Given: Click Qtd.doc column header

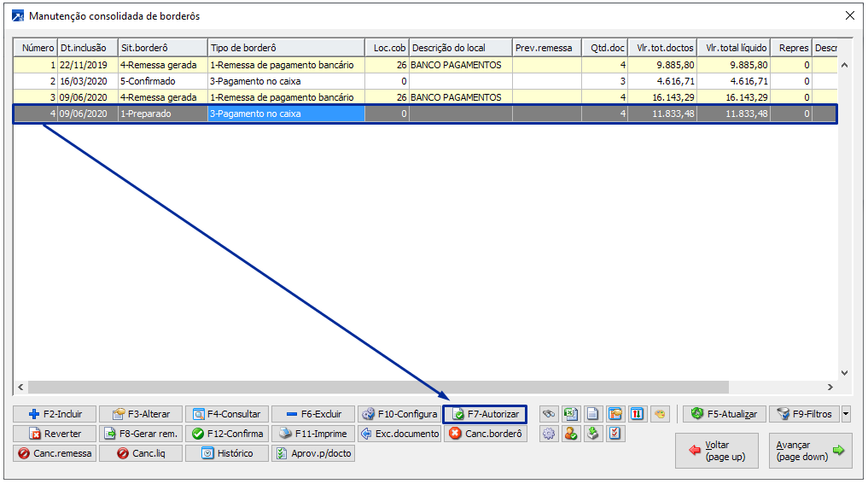Looking at the screenshot, I should (x=605, y=48).
